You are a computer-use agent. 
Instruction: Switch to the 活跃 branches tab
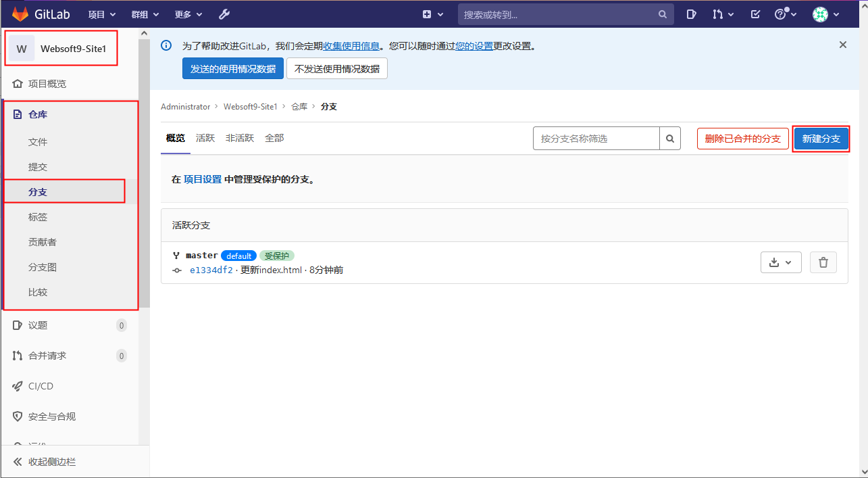205,138
